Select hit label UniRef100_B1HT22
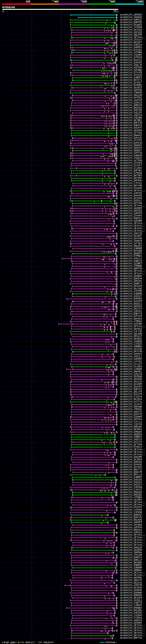Image resolution: width=146 pixels, height=644 pixels. pyautogui.click(x=131, y=60)
